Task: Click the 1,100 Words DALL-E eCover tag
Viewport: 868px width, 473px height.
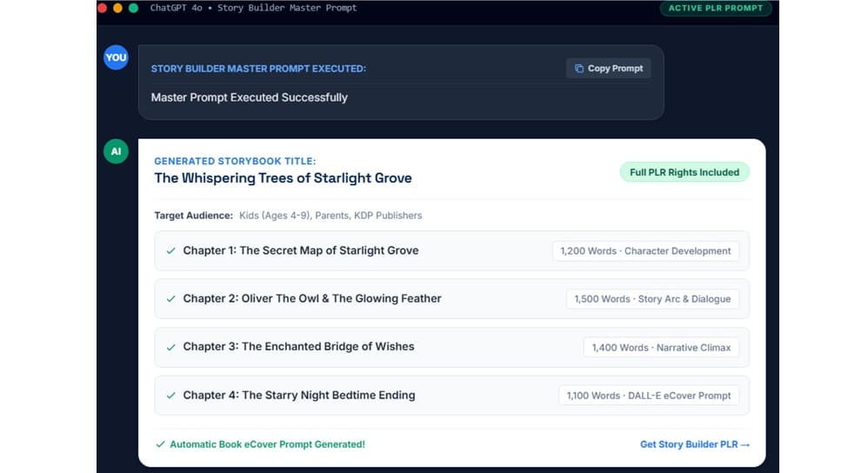Action: tap(649, 396)
